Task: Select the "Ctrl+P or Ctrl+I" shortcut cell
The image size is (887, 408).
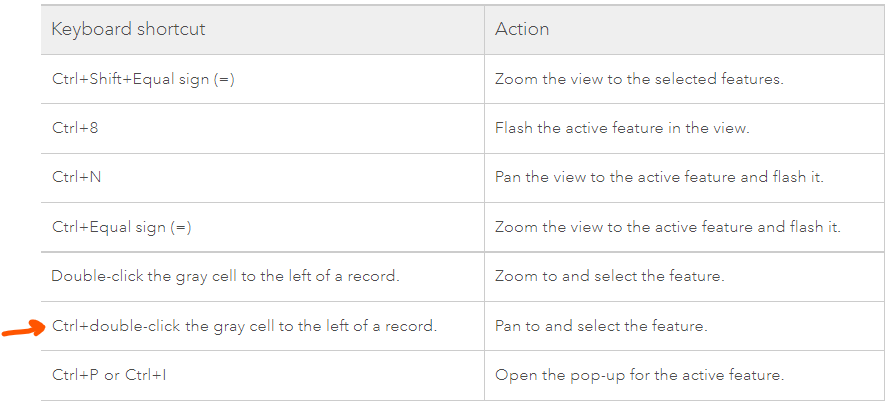Action: [x=110, y=376]
